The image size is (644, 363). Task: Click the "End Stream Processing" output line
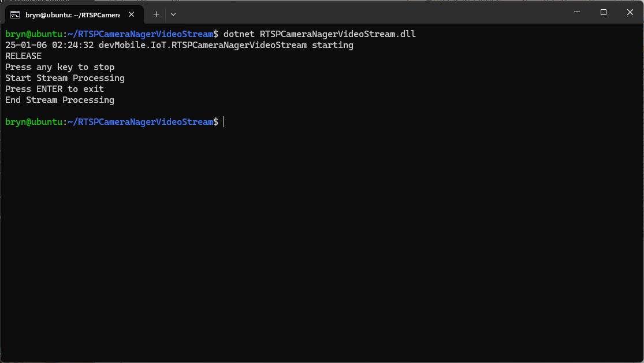60,100
